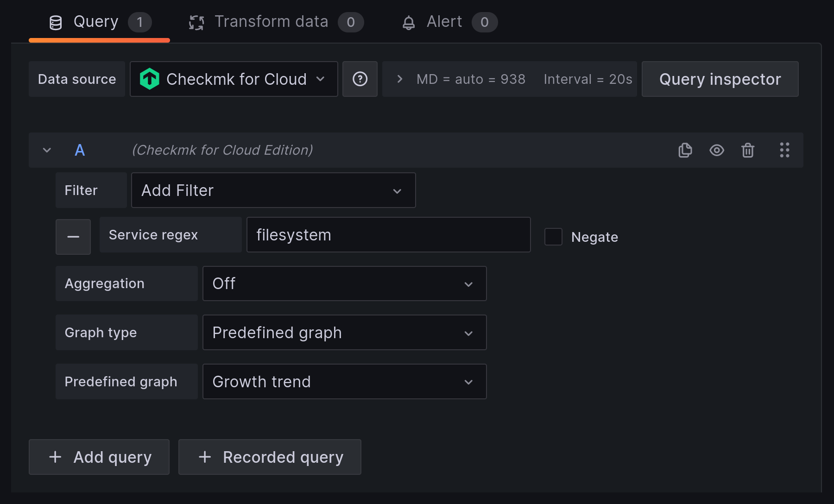Click the Add query button
The image size is (834, 504).
click(99, 457)
